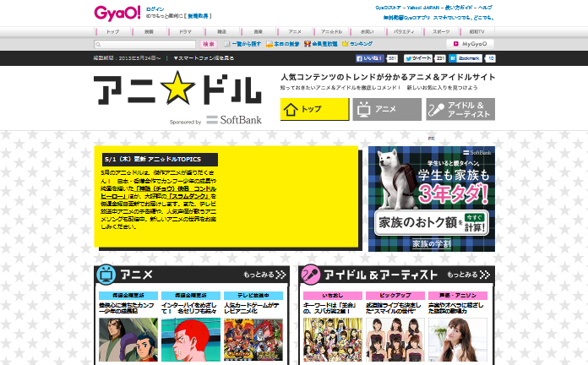
Task: Click the SoftBank sponsor logo
Action: [x=234, y=120]
